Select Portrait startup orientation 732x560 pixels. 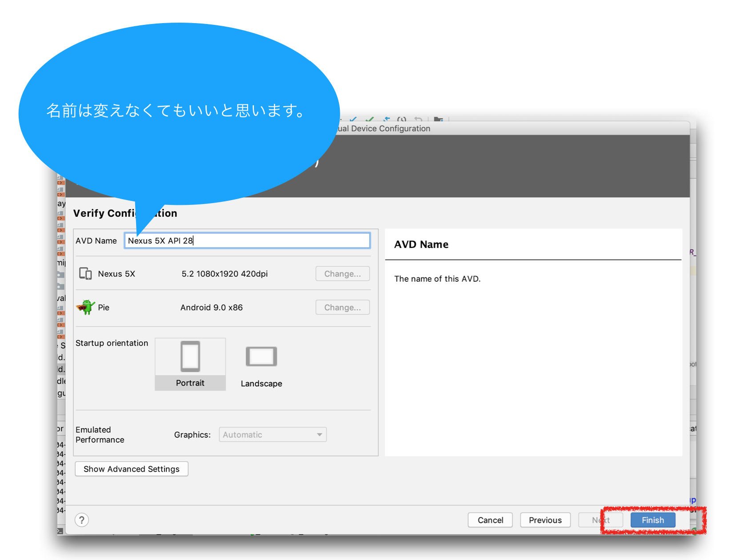pos(190,364)
